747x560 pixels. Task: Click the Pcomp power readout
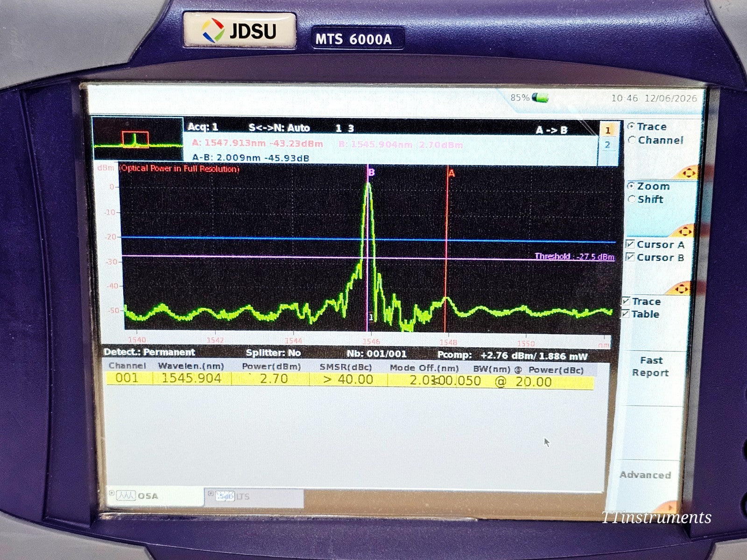[x=513, y=356]
